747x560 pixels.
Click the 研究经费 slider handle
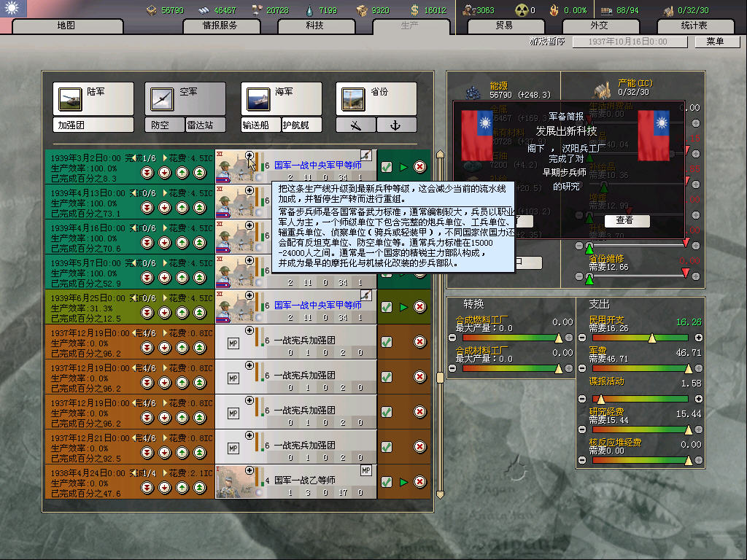[x=689, y=430]
